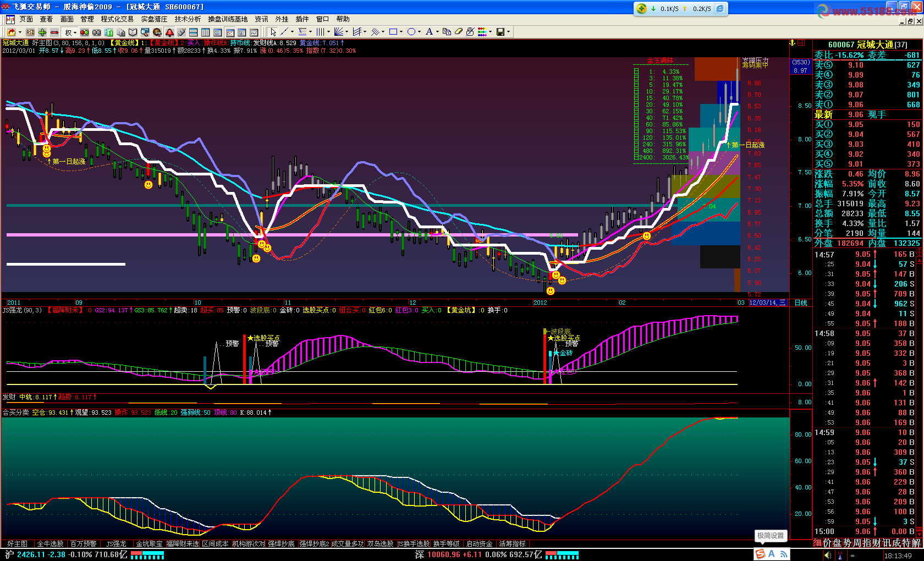924x561 pixels.
Task: Click the system tray speaker volume icon
Action: 829,555
